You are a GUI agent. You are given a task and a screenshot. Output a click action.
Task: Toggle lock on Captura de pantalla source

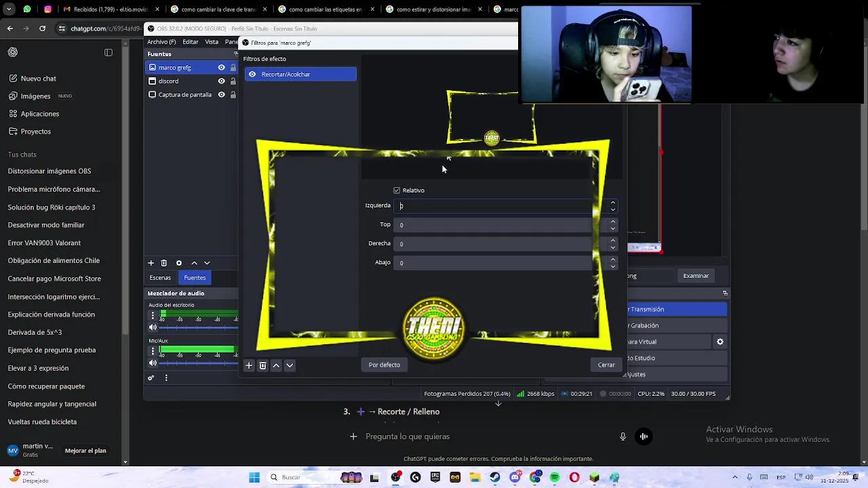click(233, 95)
